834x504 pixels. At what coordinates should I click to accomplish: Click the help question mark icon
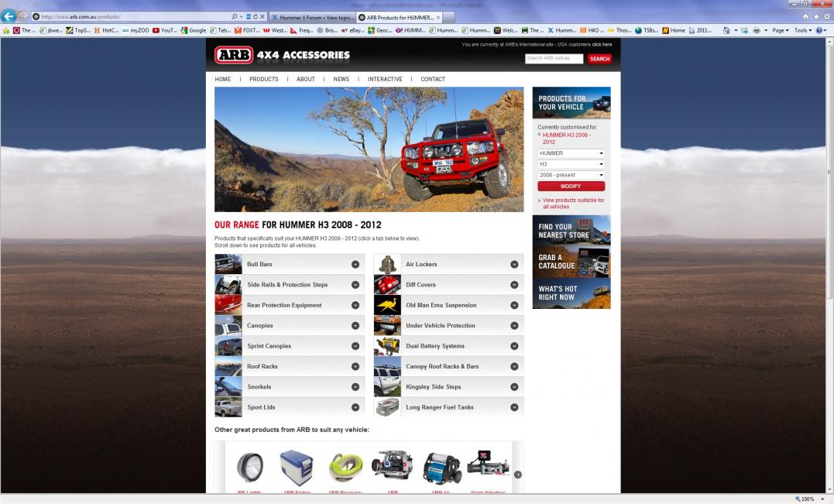point(819,30)
